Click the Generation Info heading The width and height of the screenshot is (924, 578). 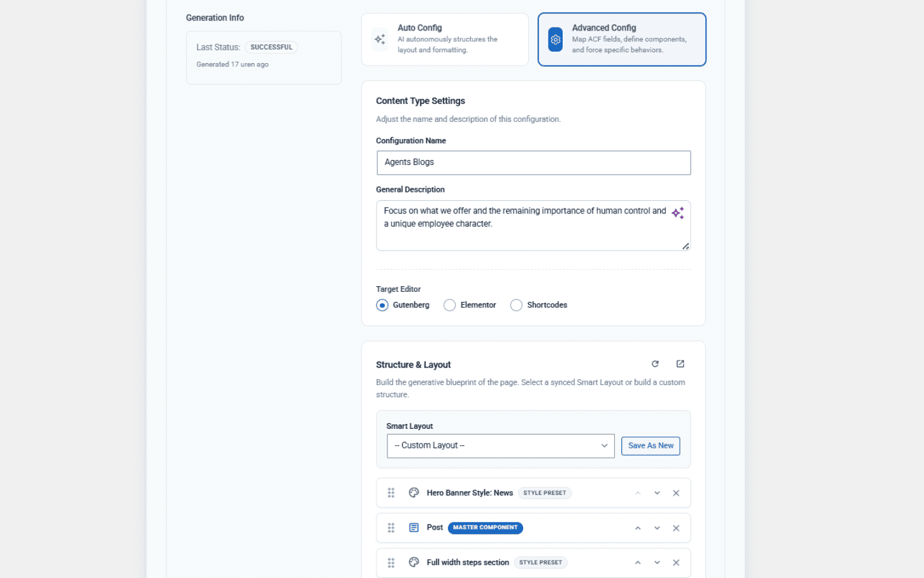215,18
